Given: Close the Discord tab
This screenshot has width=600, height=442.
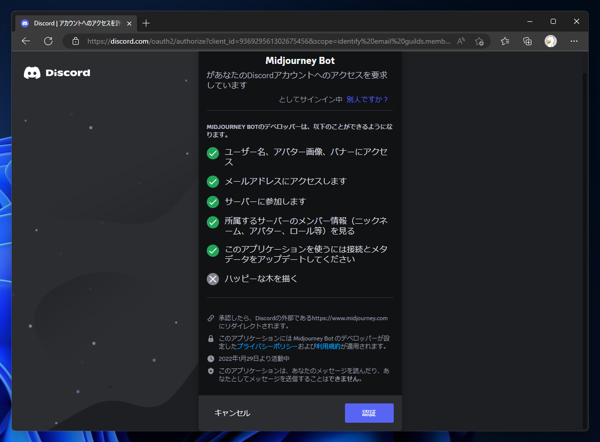Looking at the screenshot, I should click(x=129, y=24).
